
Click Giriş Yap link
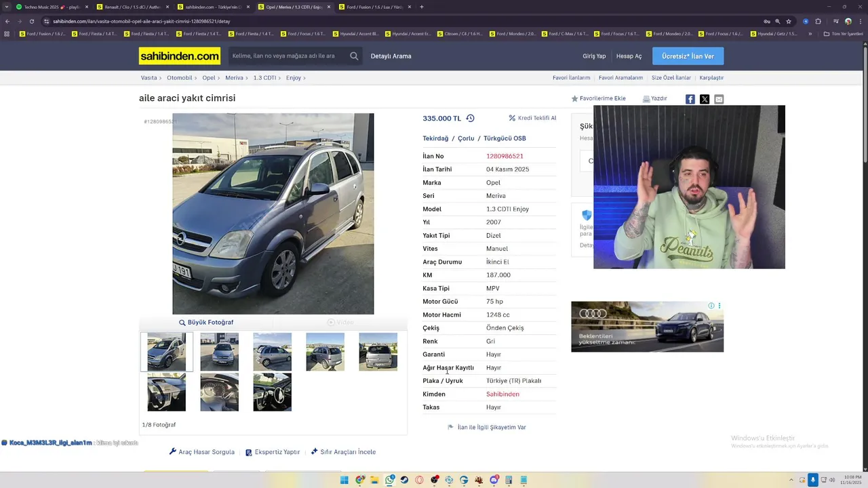click(x=594, y=56)
